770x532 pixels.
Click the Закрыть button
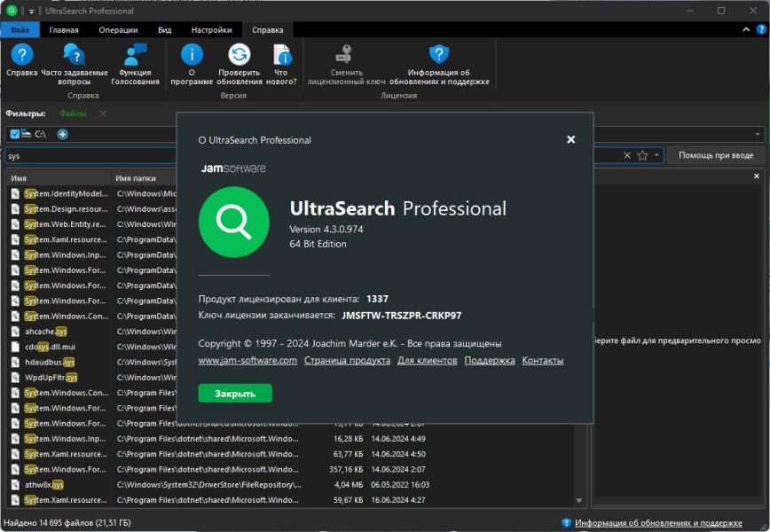tap(235, 393)
